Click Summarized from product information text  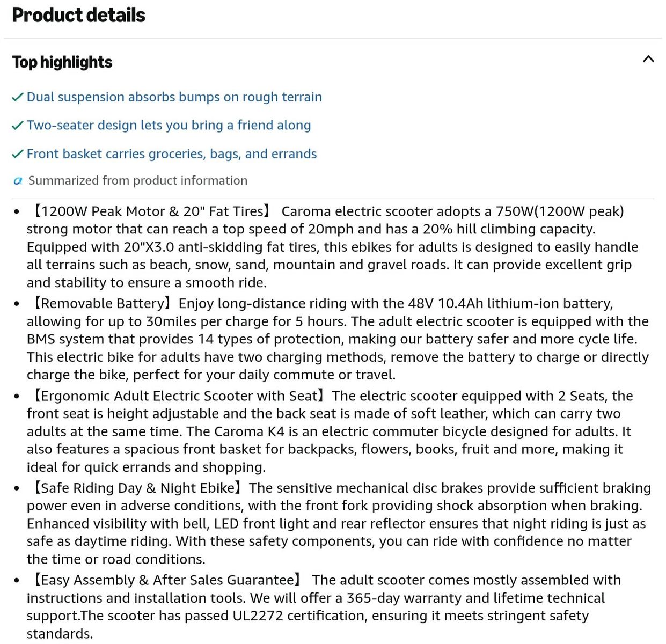[138, 180]
